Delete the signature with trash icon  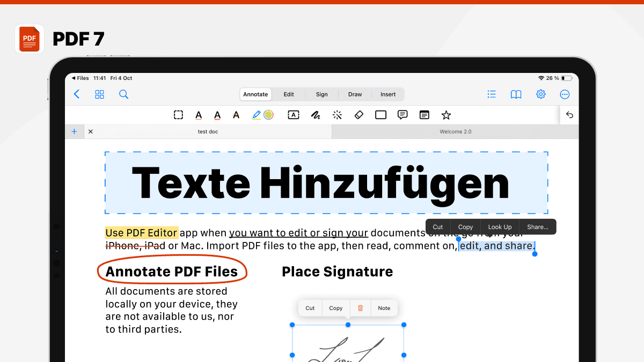[361, 308]
